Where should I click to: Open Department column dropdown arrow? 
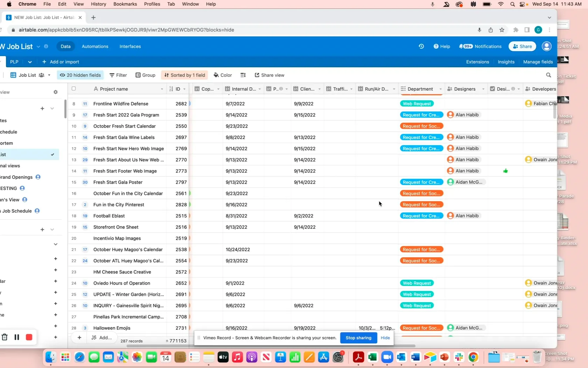pyautogui.click(x=440, y=89)
